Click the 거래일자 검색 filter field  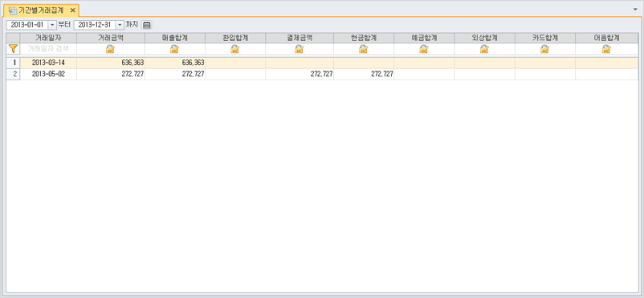point(48,49)
